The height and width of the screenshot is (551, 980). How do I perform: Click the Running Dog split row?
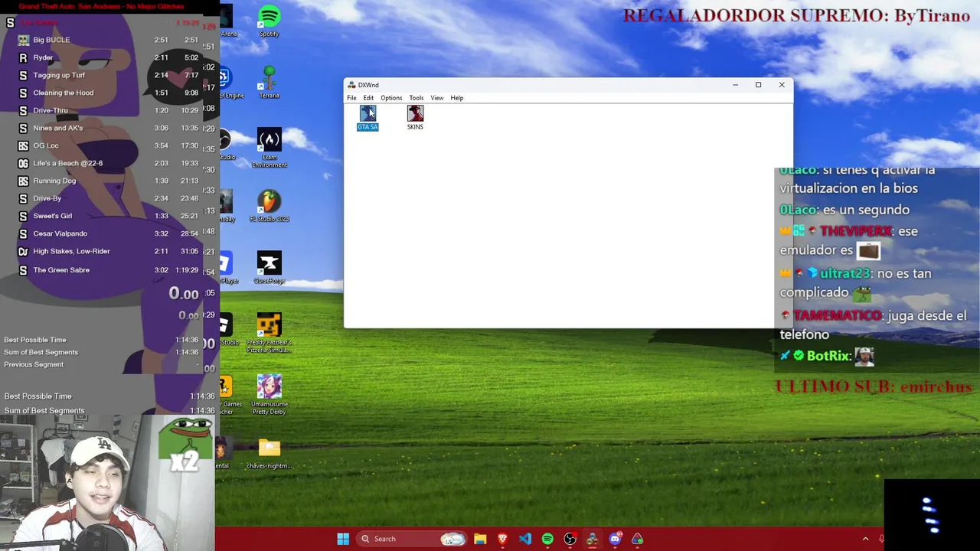pos(107,181)
